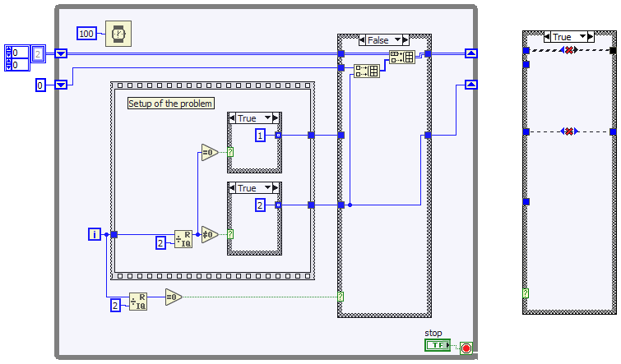Select the 'Setup of the problem' comment label
621x364 pixels.
pos(171,104)
